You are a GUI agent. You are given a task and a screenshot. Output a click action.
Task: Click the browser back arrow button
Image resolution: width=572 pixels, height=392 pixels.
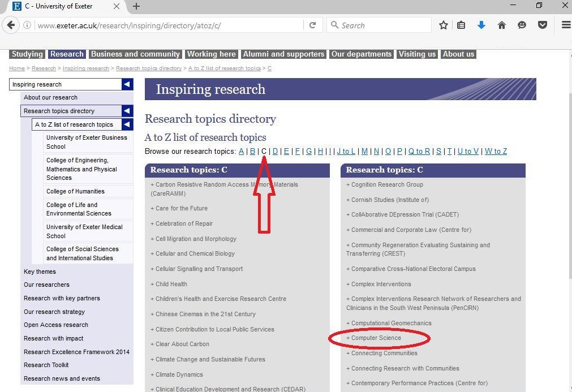(x=11, y=25)
